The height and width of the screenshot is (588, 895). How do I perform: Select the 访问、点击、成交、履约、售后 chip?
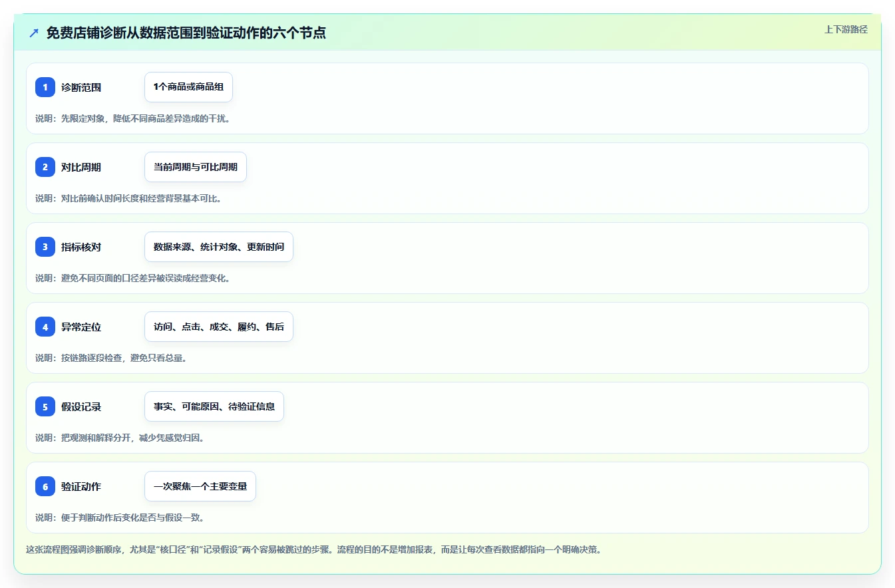(x=219, y=327)
